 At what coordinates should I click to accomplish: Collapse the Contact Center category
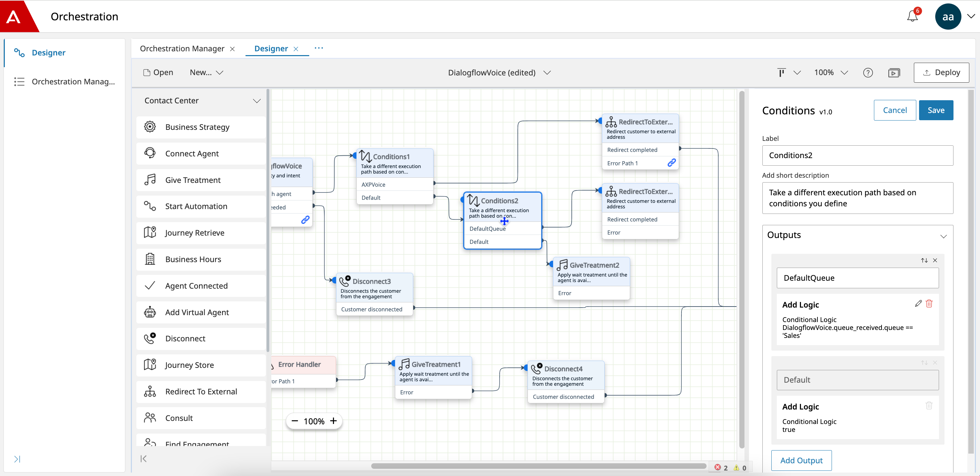[257, 101]
